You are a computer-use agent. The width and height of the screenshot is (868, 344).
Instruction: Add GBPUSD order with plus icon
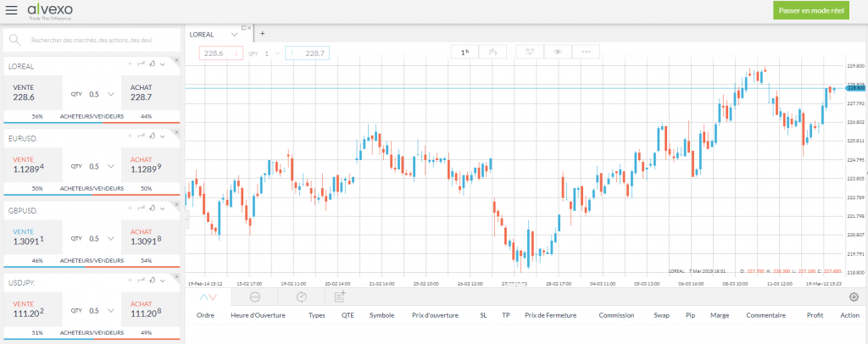[131, 208]
